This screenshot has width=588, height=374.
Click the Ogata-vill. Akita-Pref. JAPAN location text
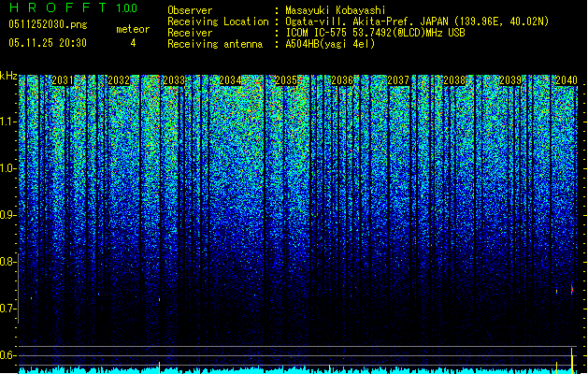[x=417, y=22]
